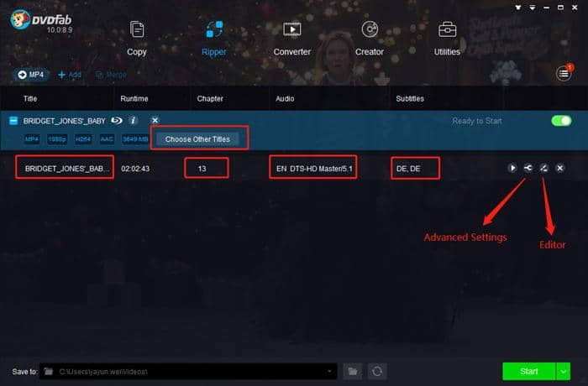Click the Audio column header
The image size is (588, 386).
(x=285, y=98)
